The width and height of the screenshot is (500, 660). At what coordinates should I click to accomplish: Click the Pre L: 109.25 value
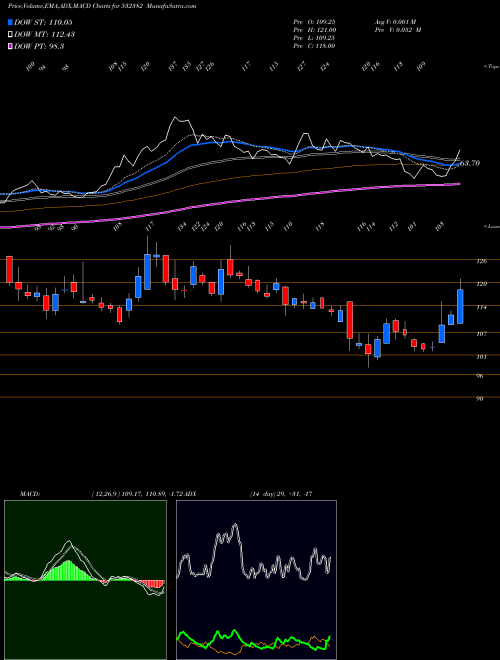314,38
